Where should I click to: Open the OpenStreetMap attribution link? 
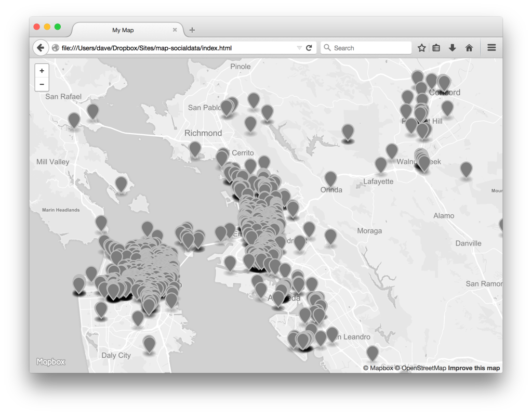[x=421, y=368]
